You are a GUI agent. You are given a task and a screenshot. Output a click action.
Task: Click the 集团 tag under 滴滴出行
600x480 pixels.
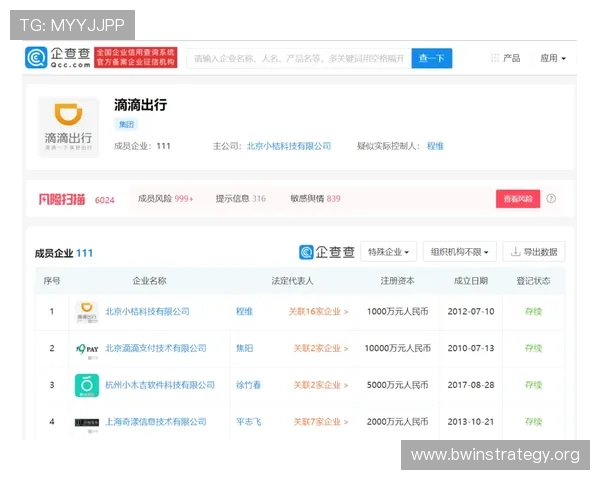(x=126, y=124)
